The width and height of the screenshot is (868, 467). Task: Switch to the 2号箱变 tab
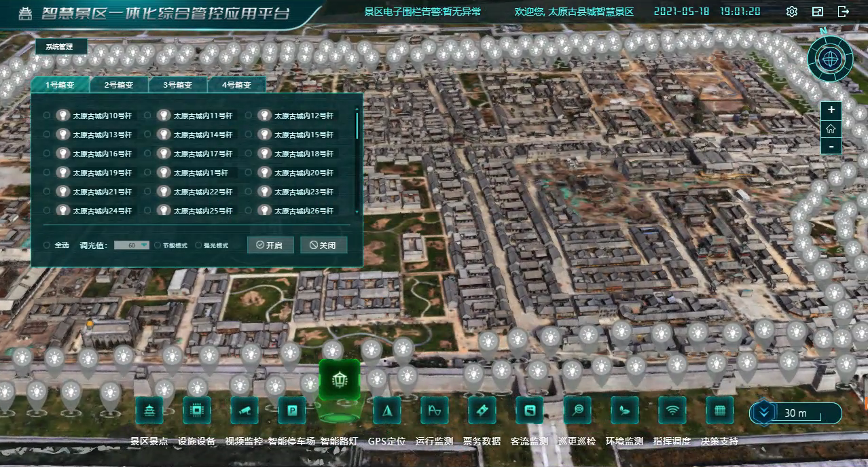118,85
